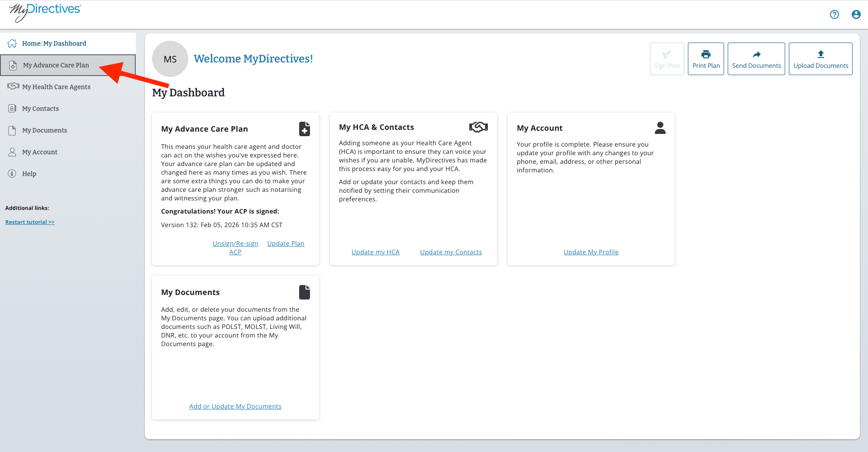
Task: Select the My Advance Care Plan sidebar icon
Action: click(12, 65)
